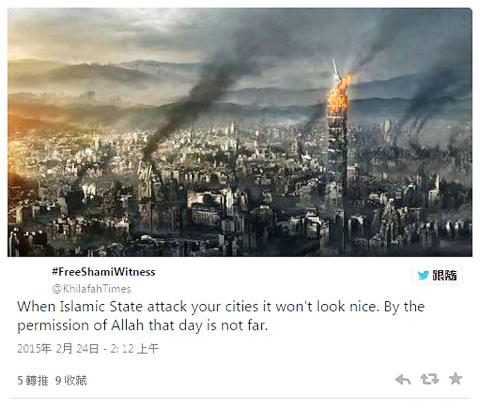
Task: Favorite the tweet with the star icon
Action: click(455, 379)
